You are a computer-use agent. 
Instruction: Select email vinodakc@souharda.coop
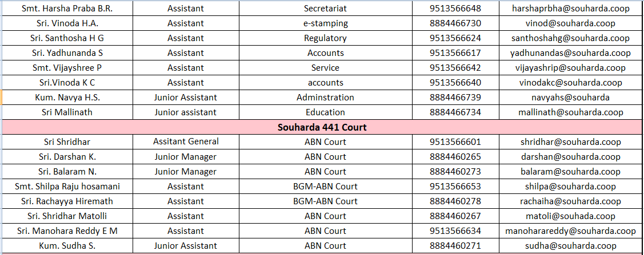(570, 83)
